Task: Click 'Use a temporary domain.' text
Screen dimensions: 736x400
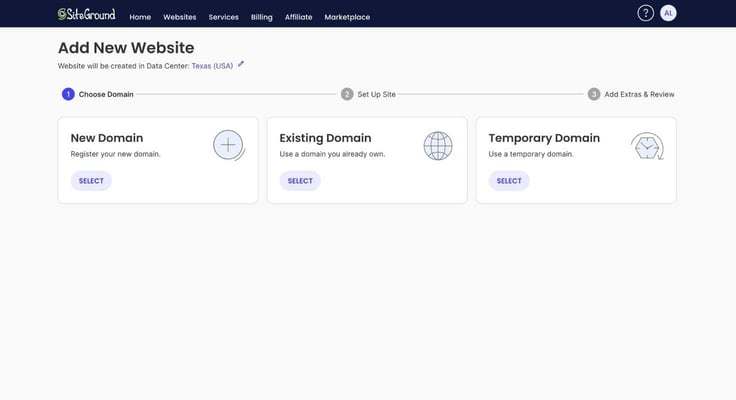Action: (531, 154)
